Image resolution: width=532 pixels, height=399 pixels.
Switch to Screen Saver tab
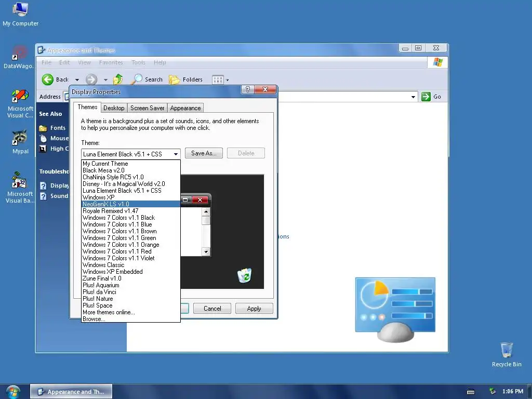click(147, 108)
